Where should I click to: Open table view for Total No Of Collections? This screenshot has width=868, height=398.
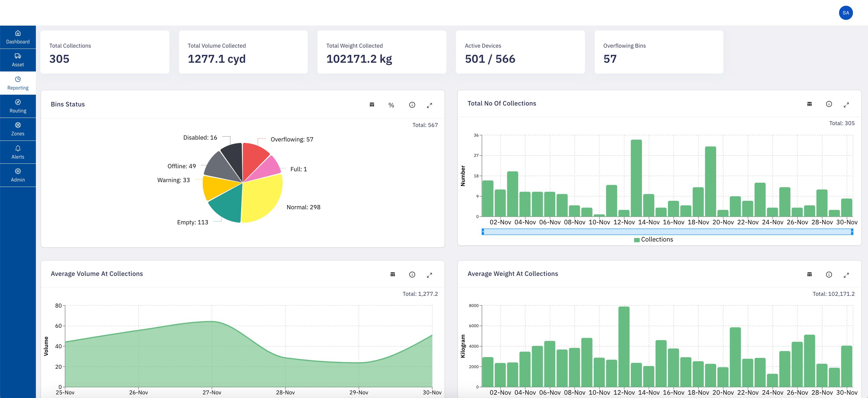point(809,104)
